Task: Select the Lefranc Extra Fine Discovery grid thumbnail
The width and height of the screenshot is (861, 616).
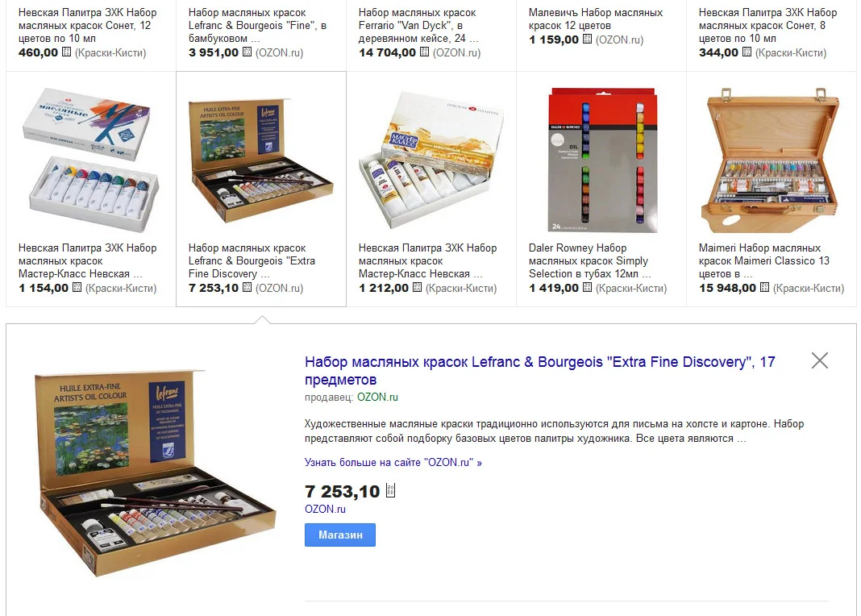Action: click(x=261, y=159)
